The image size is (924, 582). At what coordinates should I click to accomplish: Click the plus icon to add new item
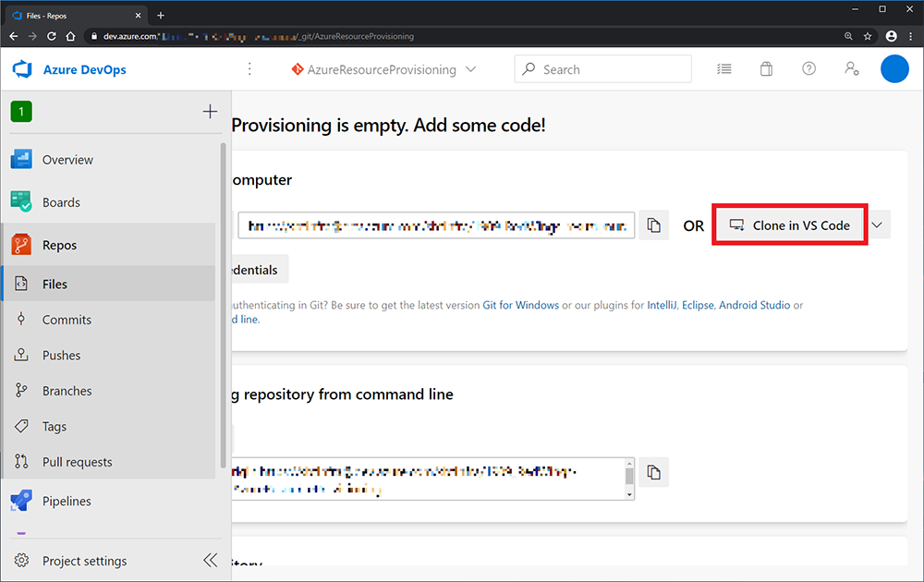(210, 112)
